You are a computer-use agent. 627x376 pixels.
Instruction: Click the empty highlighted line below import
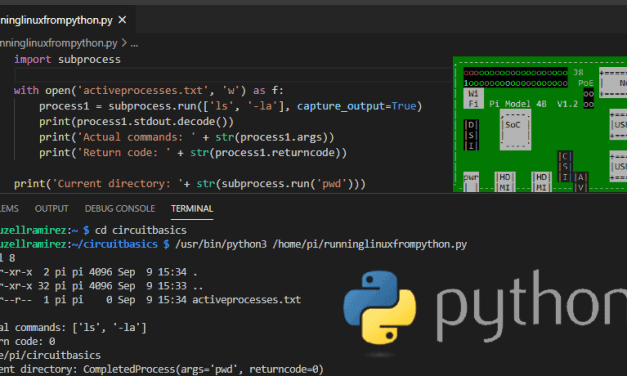[233, 75]
